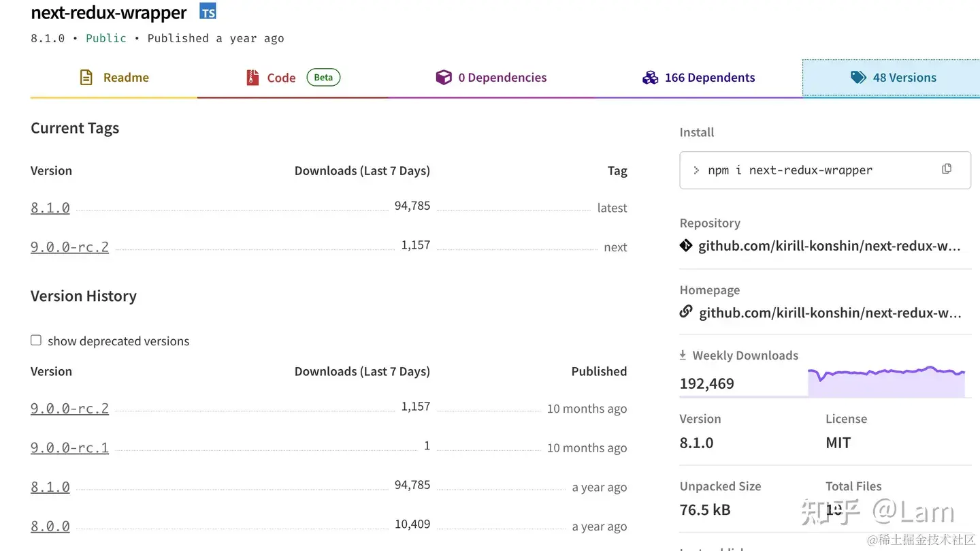
Task: Click the Version History heading
Action: point(84,296)
